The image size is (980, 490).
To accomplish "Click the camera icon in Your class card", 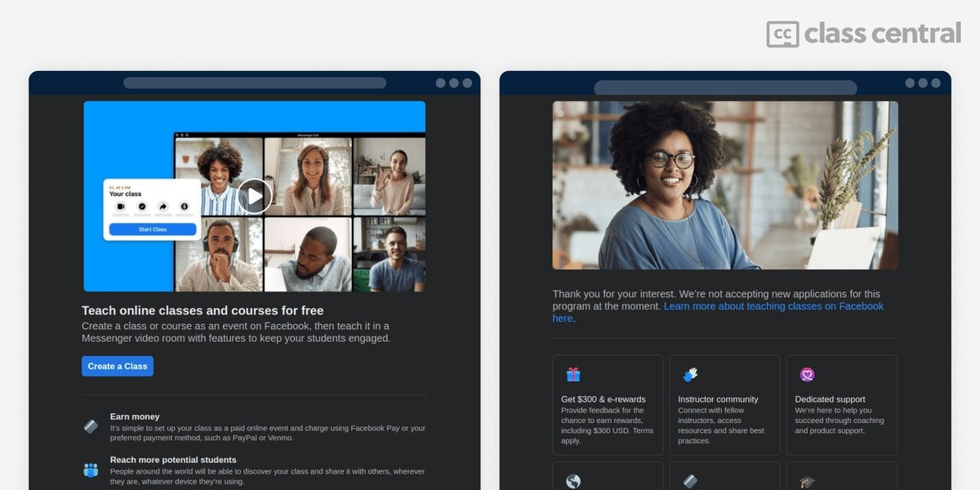I will 121,207.
